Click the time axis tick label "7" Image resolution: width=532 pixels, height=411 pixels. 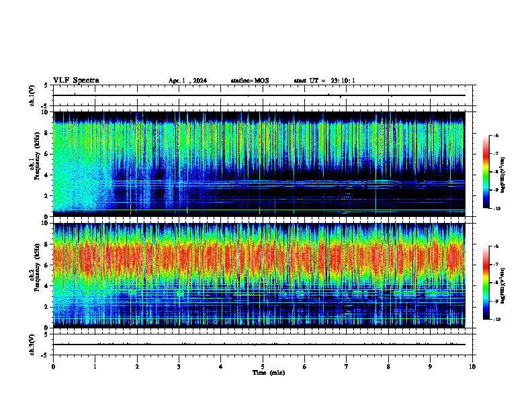tap(347, 367)
